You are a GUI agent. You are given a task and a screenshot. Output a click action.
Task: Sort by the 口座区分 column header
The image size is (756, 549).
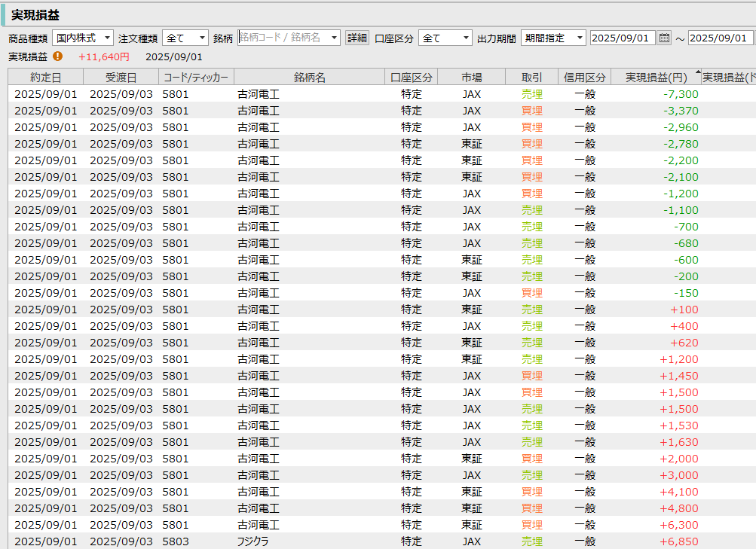pos(412,77)
